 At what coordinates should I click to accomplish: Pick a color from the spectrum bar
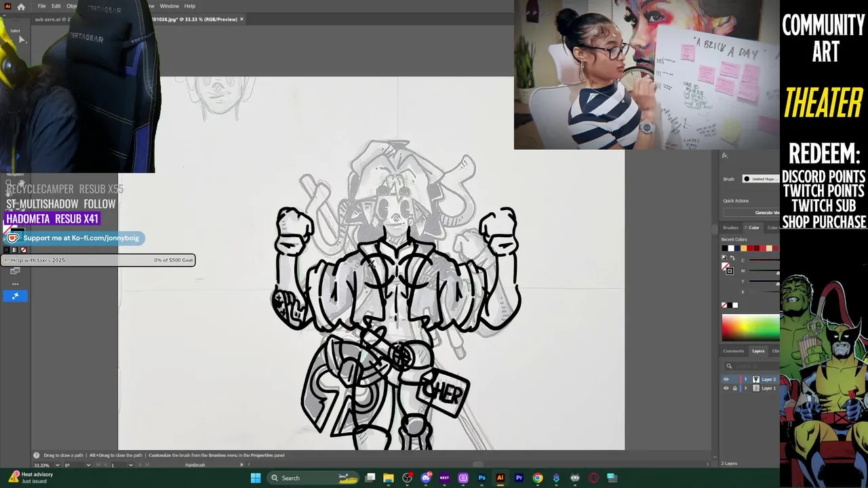751,327
